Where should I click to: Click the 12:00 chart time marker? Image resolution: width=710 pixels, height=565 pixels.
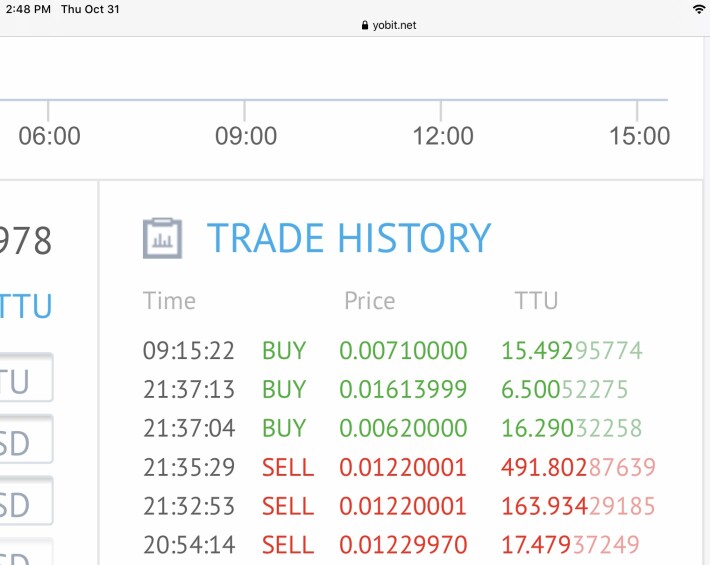click(443, 136)
